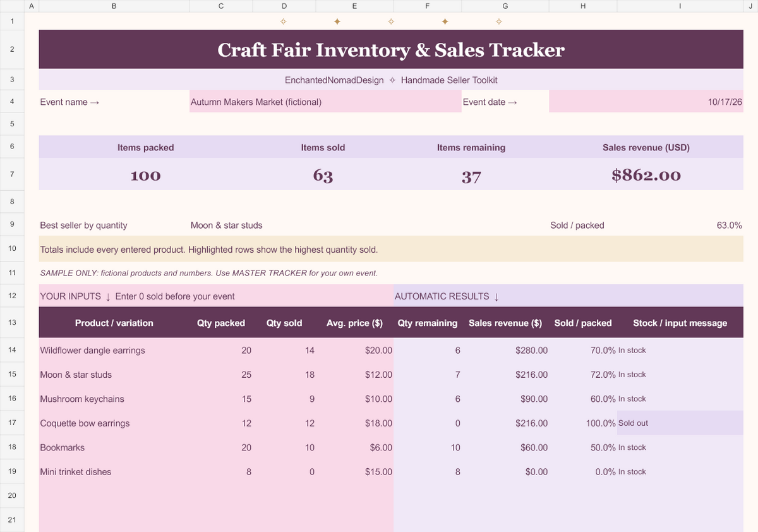
Task: Select column C header
Action: point(220,6)
